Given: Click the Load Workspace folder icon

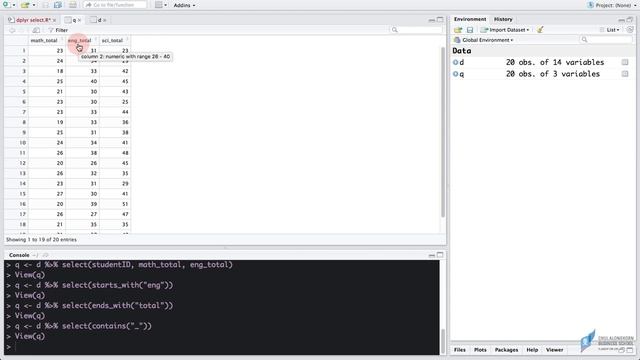Looking at the screenshot, I should [x=458, y=30].
